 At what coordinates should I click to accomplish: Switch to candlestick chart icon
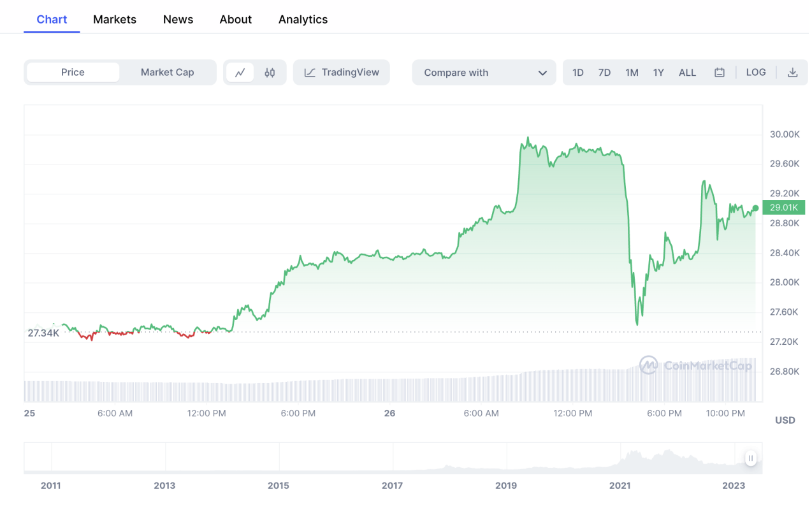pos(270,73)
